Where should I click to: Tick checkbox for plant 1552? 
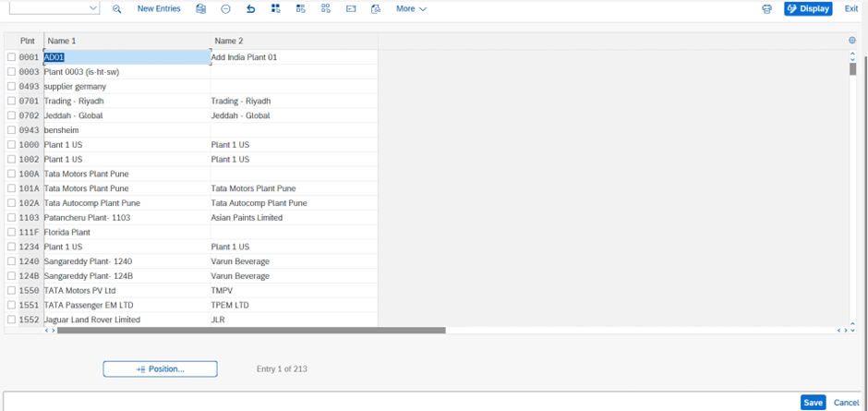(x=12, y=320)
